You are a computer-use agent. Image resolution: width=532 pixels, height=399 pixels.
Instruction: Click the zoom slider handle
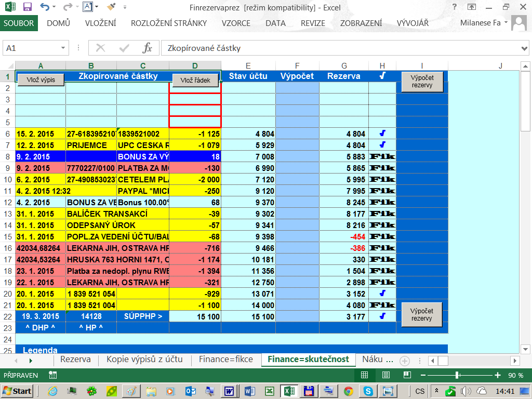pos(457,375)
